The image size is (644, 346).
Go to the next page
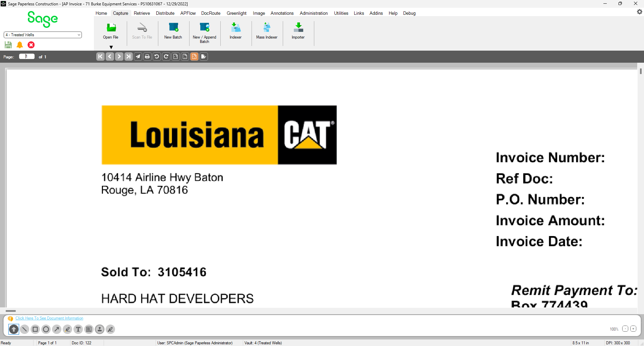(119, 57)
